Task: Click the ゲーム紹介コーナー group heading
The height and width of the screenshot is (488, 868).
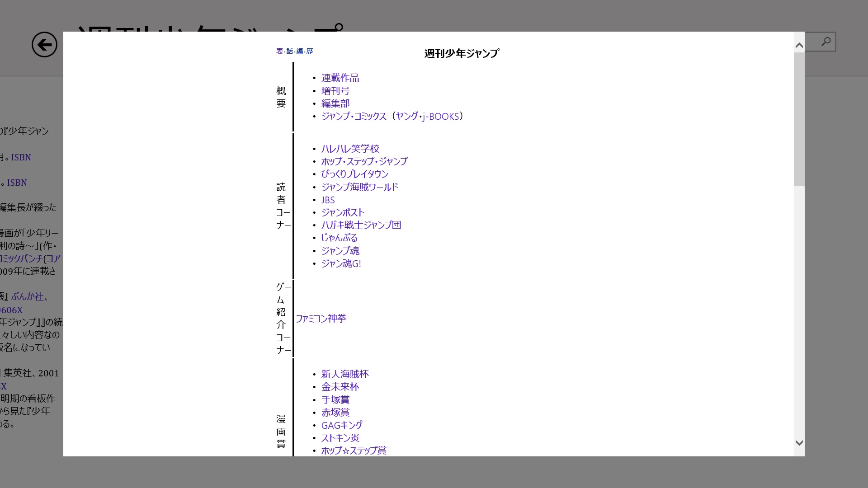Action: [283, 319]
